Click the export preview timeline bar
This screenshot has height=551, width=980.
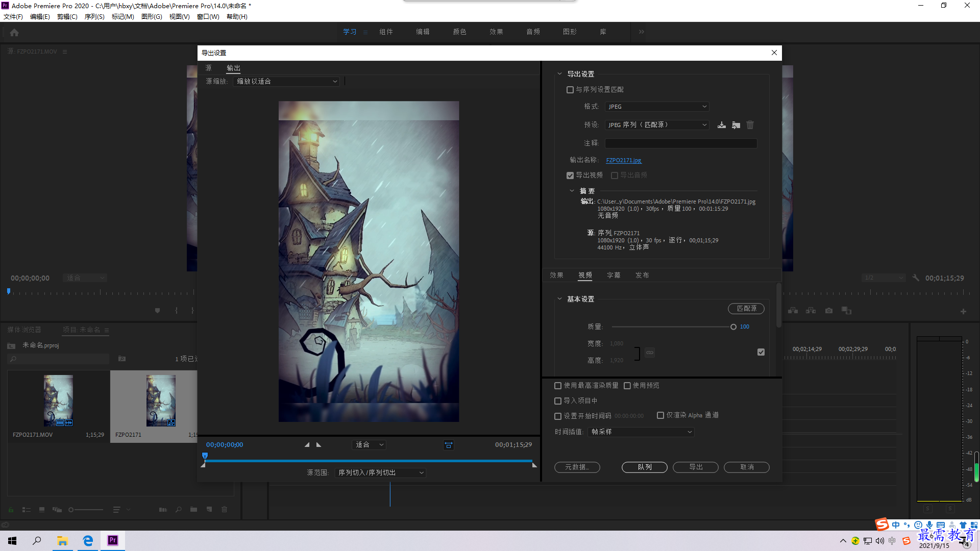[x=368, y=461]
